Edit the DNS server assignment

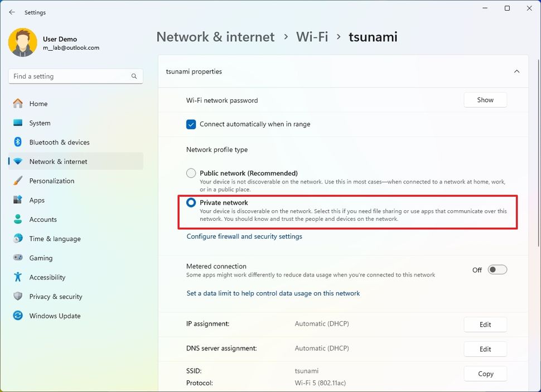[x=485, y=349]
